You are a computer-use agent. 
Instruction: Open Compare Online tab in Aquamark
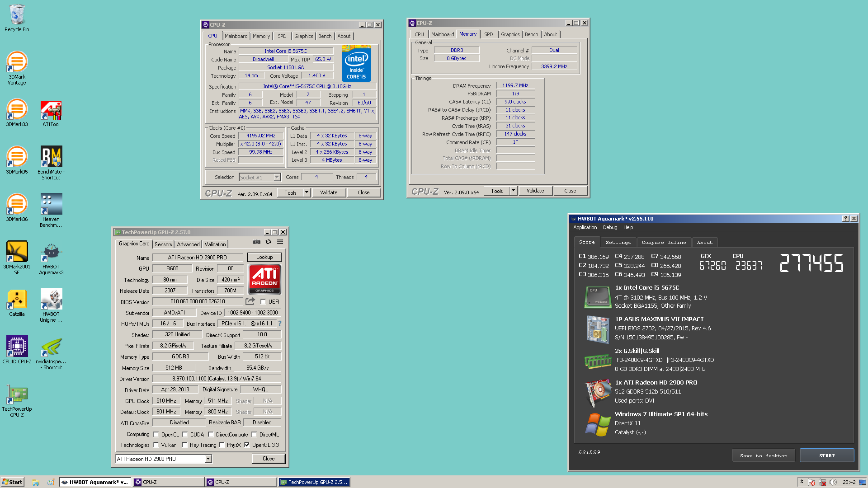click(x=664, y=243)
